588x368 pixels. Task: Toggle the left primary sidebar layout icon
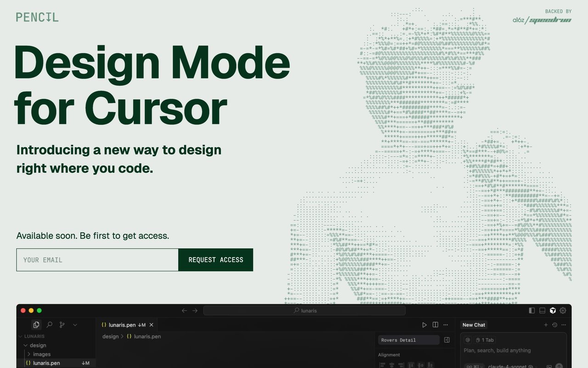pyautogui.click(x=532, y=310)
